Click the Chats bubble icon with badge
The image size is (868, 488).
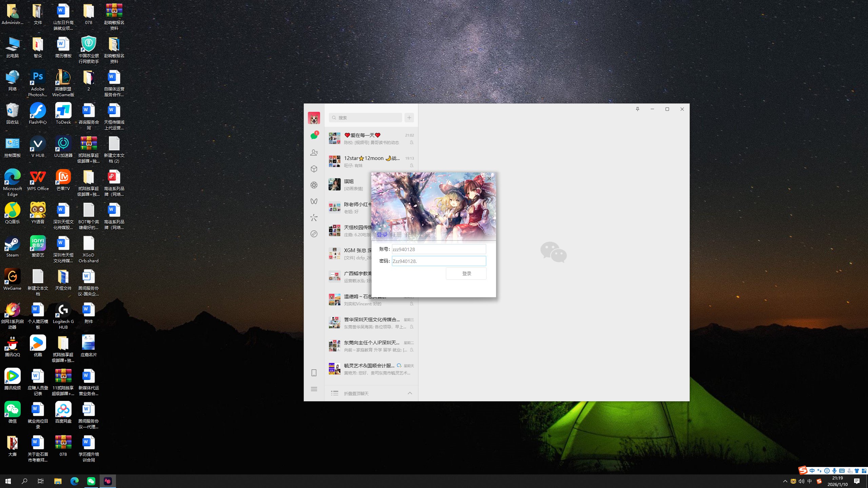[314, 136]
